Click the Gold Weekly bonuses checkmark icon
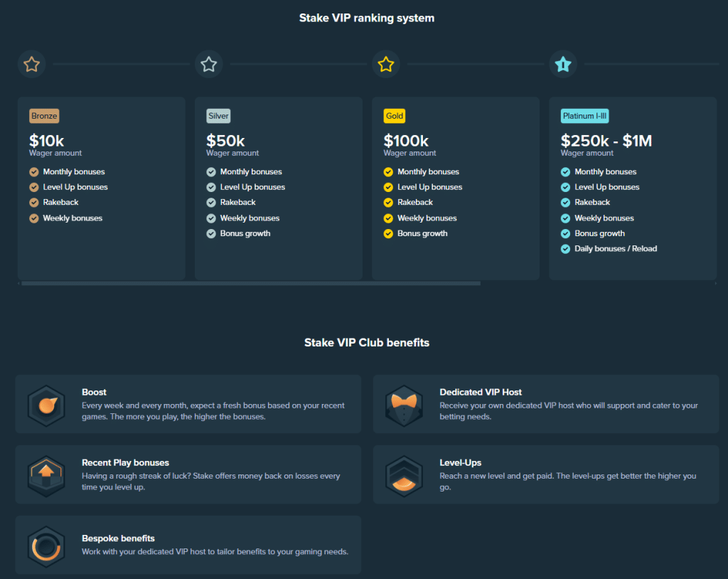The width and height of the screenshot is (728, 579). 389,218
